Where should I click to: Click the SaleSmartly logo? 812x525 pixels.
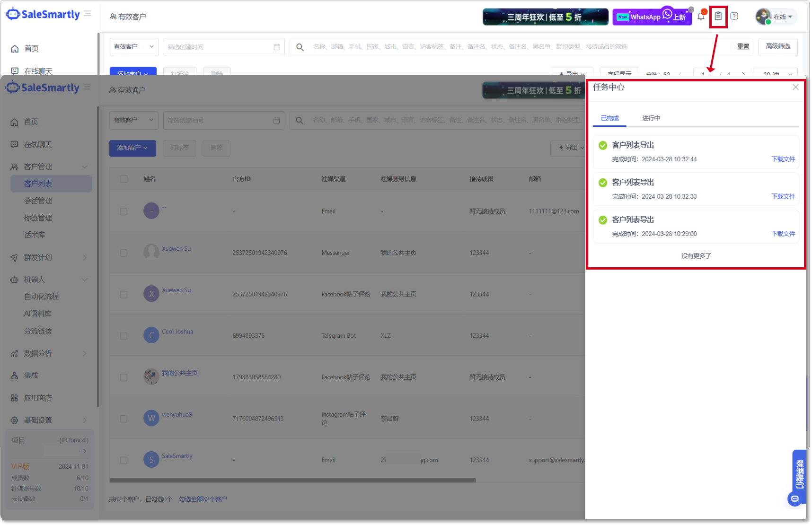[x=43, y=15]
